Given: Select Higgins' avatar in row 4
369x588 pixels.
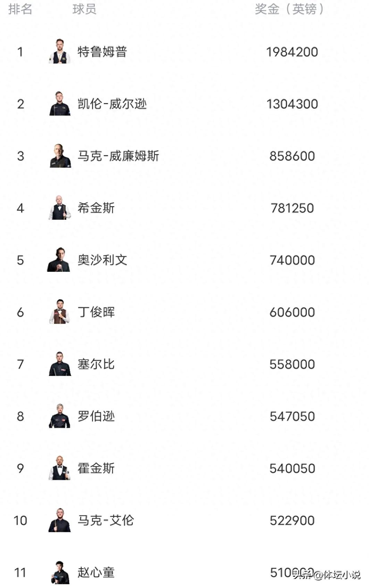Looking at the screenshot, I should point(60,208).
